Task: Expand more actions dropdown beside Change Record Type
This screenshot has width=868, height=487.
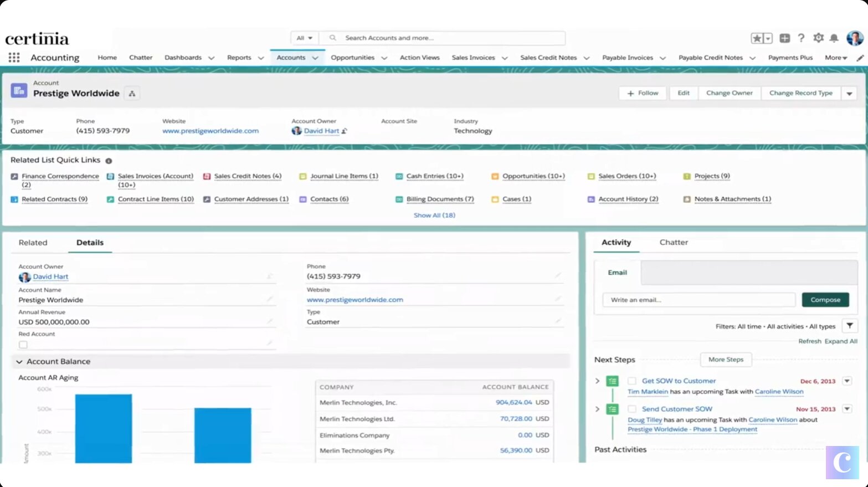Action: pos(849,94)
